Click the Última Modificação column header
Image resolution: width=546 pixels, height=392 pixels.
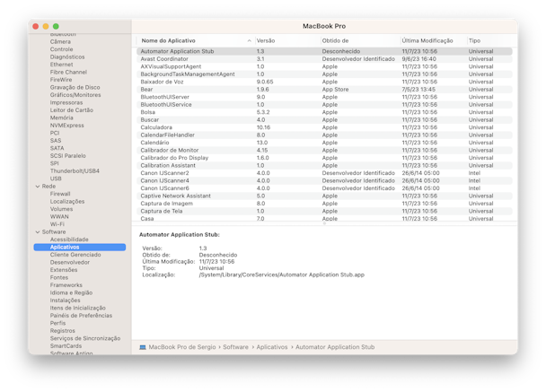[x=427, y=40]
